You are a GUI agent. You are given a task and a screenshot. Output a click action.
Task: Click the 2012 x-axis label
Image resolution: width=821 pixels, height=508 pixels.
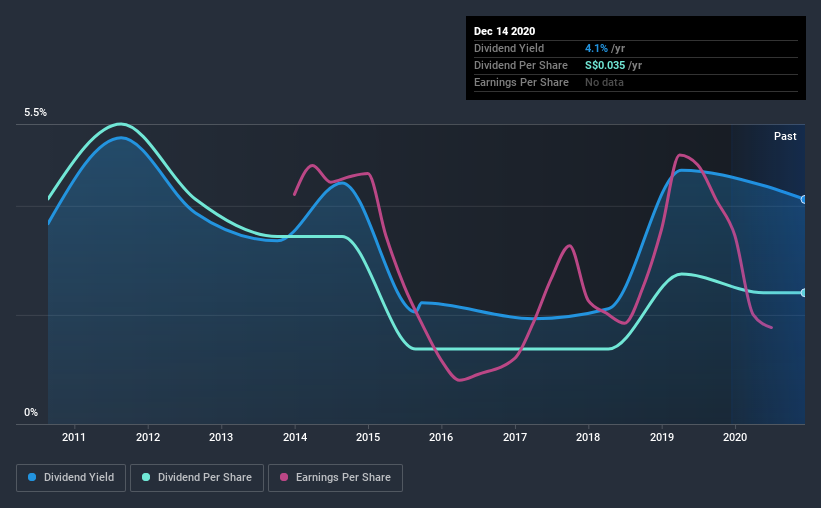click(148, 437)
